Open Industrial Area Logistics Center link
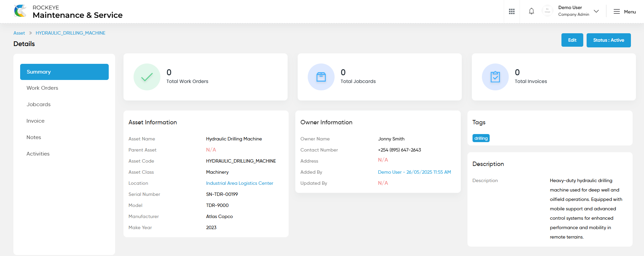Screen dimensions: 644x256 (x=240, y=183)
